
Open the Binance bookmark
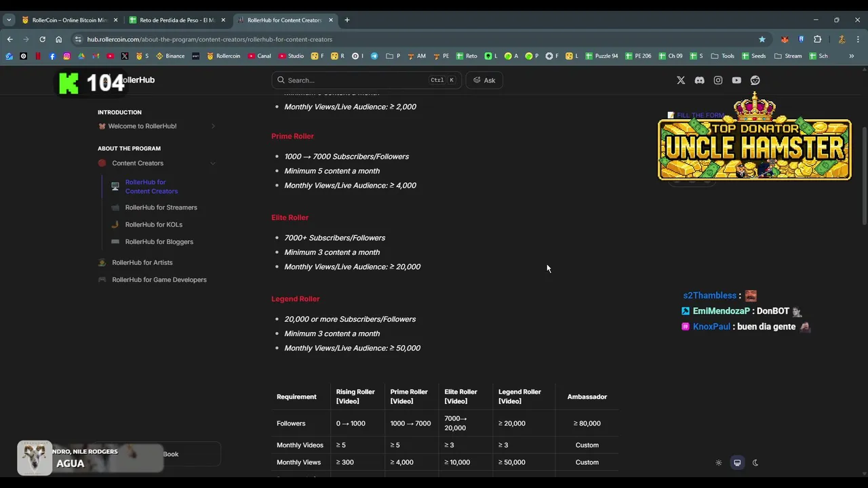170,56
